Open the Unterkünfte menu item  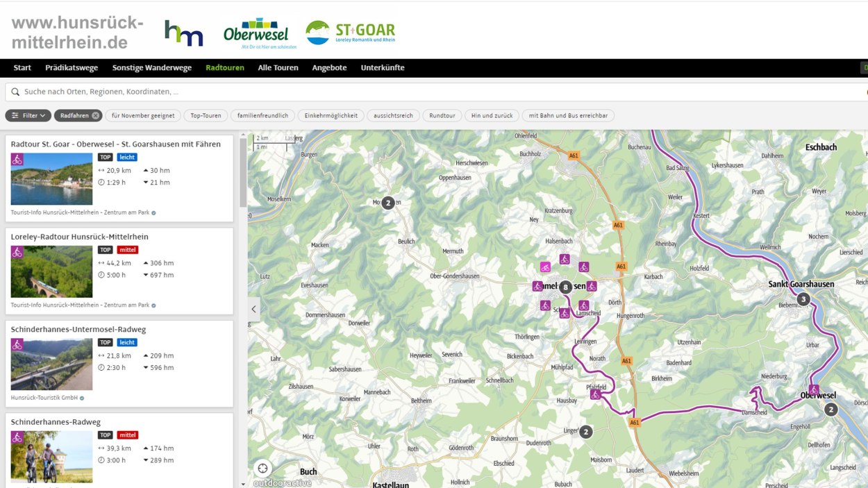(382, 68)
